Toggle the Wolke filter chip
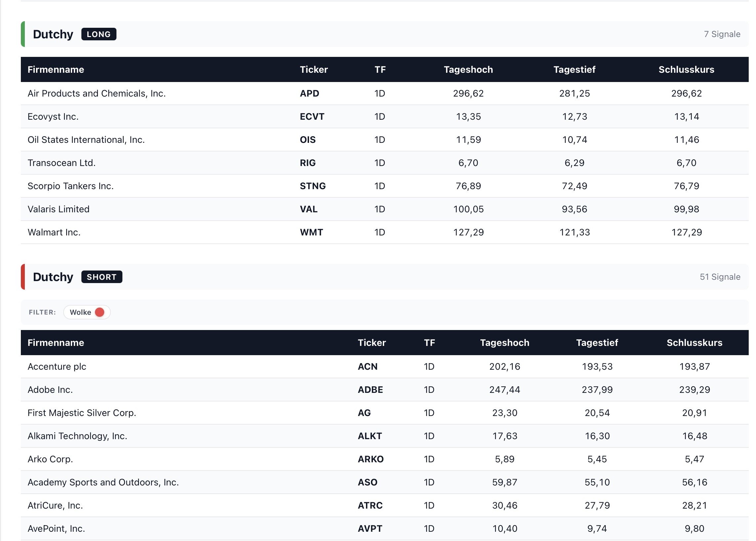The image size is (756, 541). click(x=87, y=312)
